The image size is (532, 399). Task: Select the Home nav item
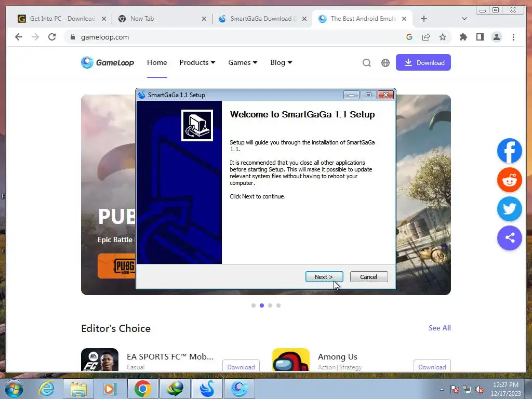[157, 62]
